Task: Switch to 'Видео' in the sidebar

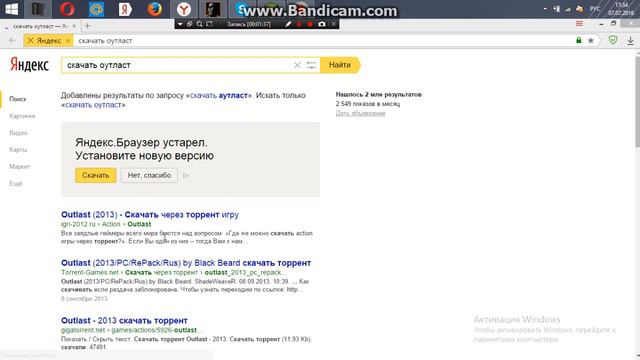Action: 18,133
